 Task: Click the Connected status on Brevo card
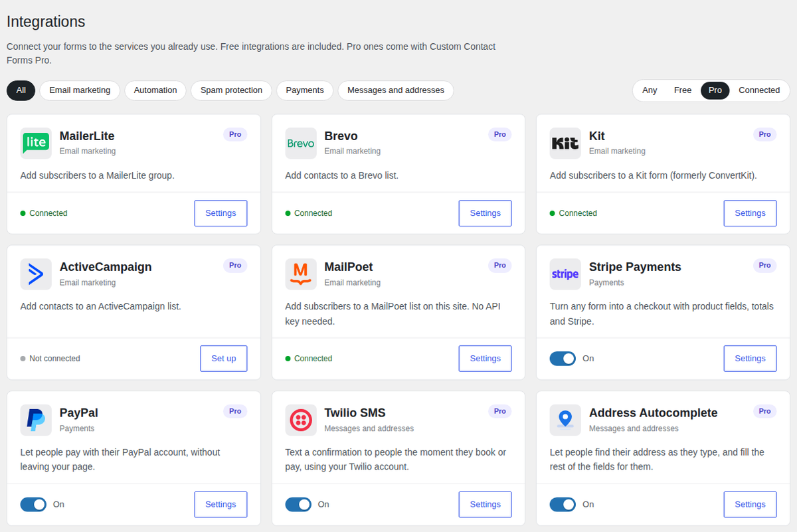pos(309,213)
